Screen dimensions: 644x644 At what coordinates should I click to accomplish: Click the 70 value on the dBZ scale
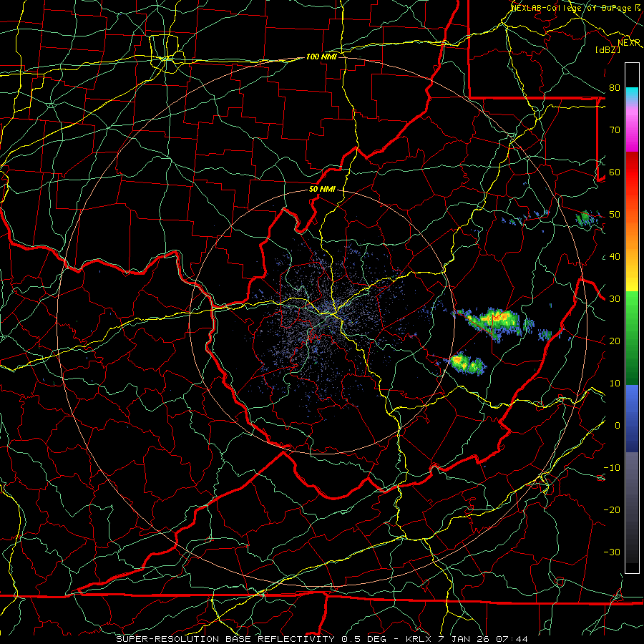pos(615,130)
